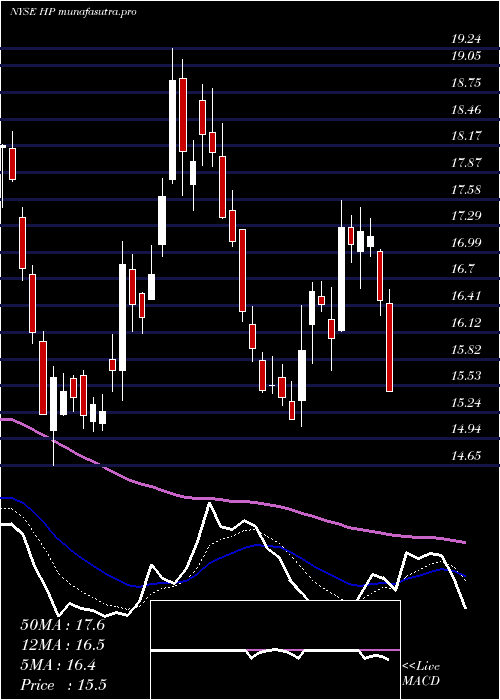Select the 18.17 price level label
The height and width of the screenshot is (700, 500).
click(x=466, y=136)
